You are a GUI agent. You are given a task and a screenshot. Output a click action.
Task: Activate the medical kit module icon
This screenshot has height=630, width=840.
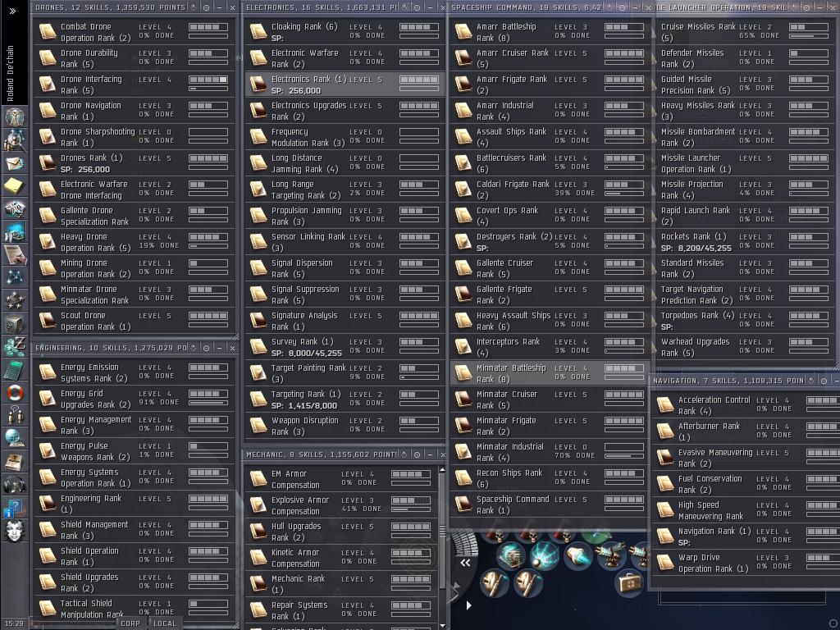tap(628, 582)
